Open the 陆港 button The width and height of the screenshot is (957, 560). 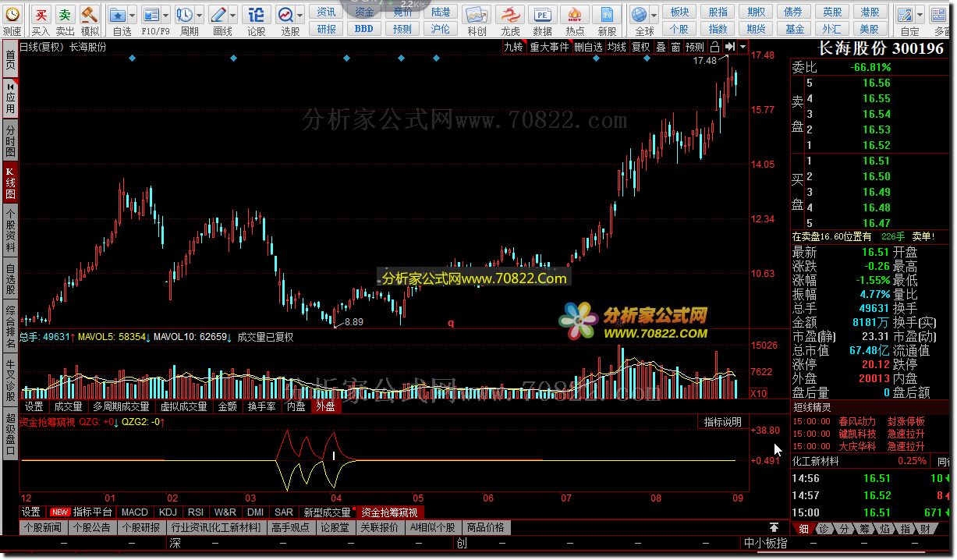[x=441, y=12]
